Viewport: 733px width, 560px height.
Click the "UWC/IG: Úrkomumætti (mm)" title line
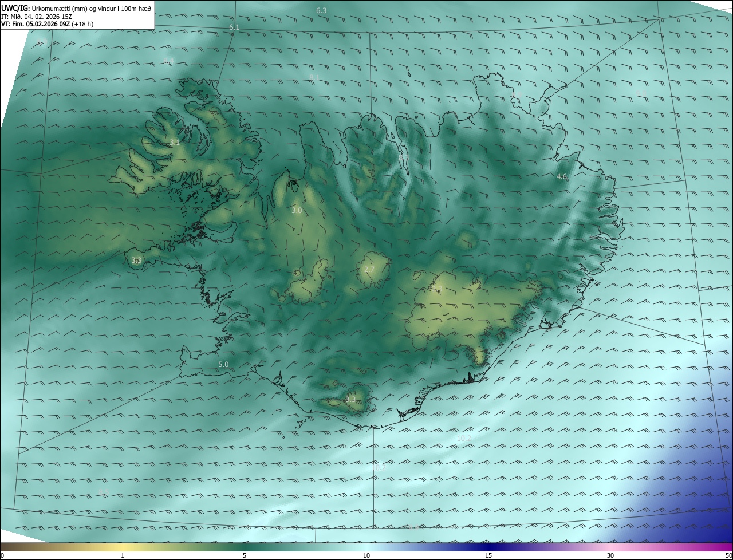coord(76,7)
